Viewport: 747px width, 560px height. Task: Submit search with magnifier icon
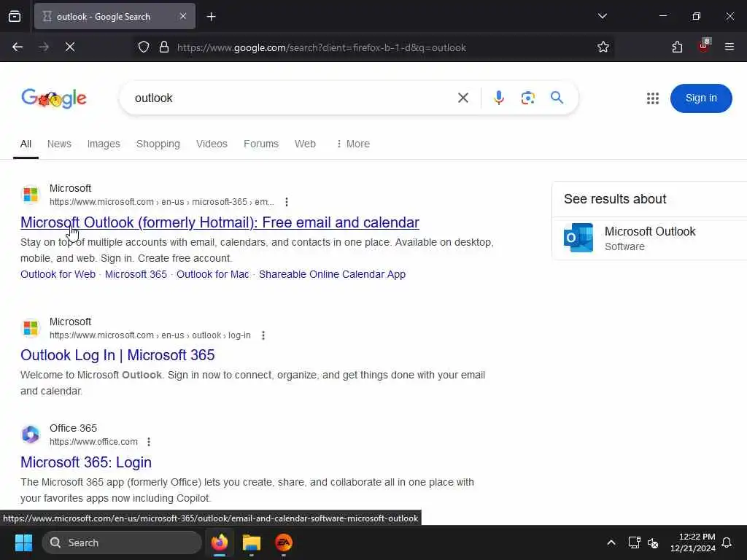click(557, 98)
